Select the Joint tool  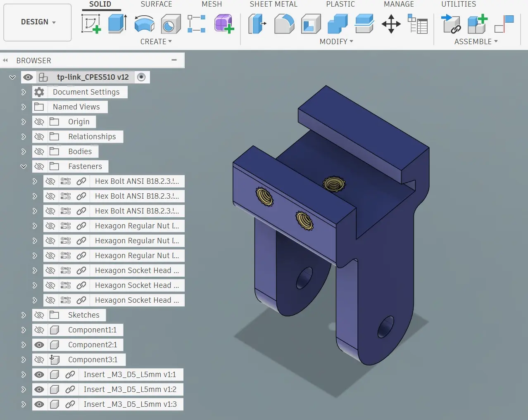click(x=504, y=24)
